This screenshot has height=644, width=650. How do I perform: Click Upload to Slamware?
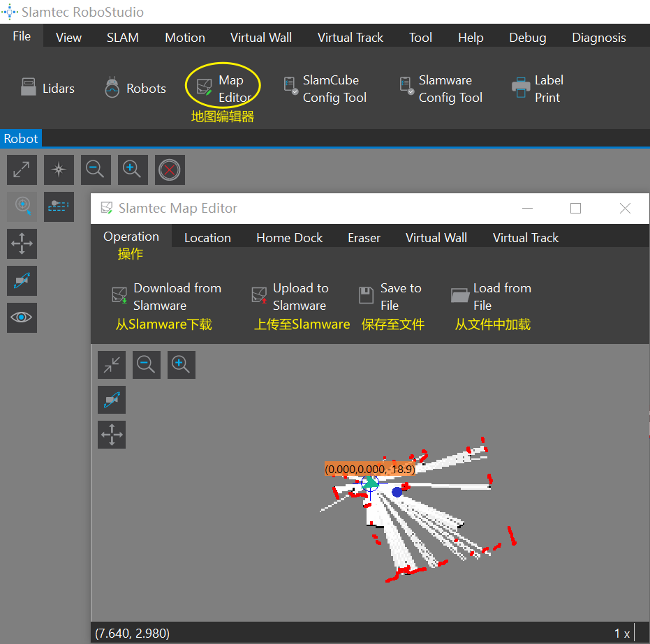[290, 297]
